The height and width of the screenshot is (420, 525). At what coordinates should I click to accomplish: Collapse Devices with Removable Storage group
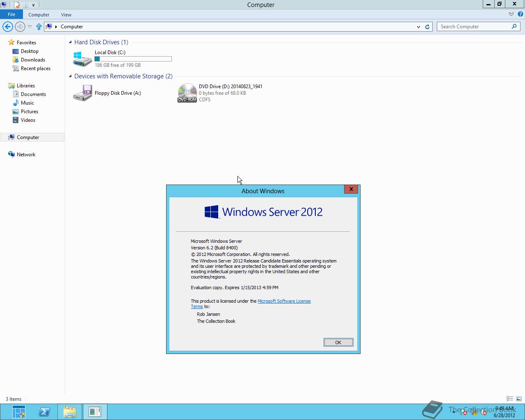[70, 76]
